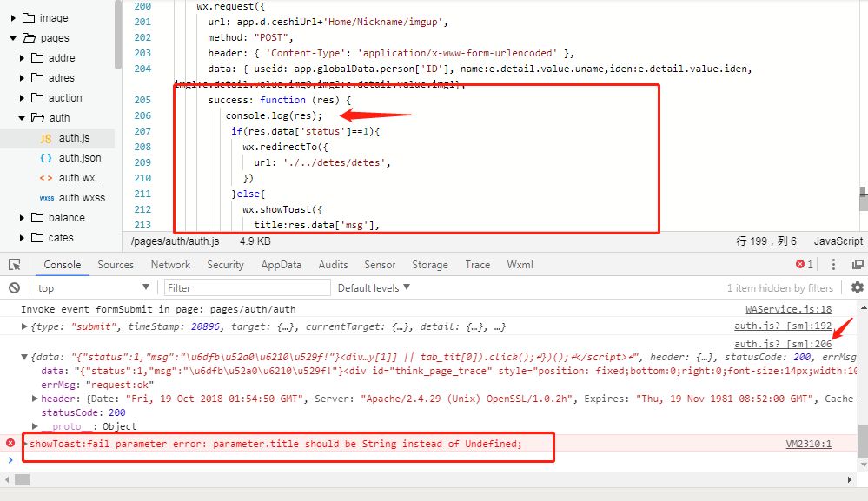Collapse the auth folder arrow
The width and height of the screenshot is (868, 501).
click(22, 118)
